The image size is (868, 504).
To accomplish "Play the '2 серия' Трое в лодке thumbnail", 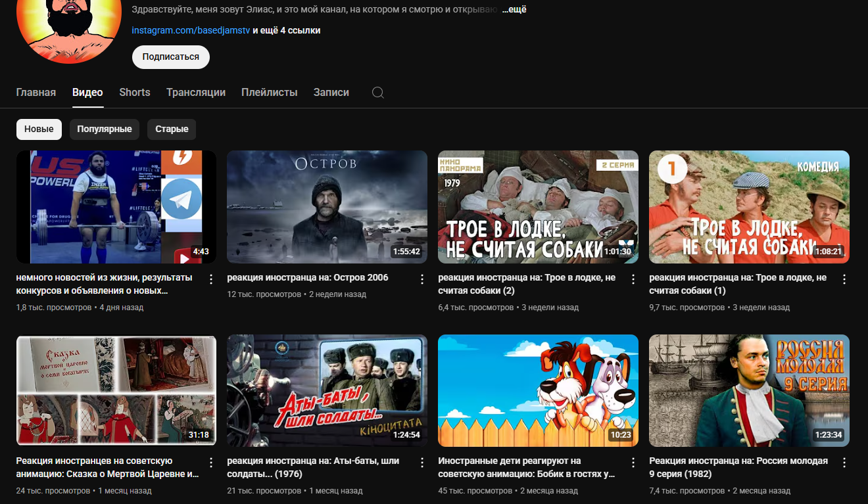I will (539, 207).
